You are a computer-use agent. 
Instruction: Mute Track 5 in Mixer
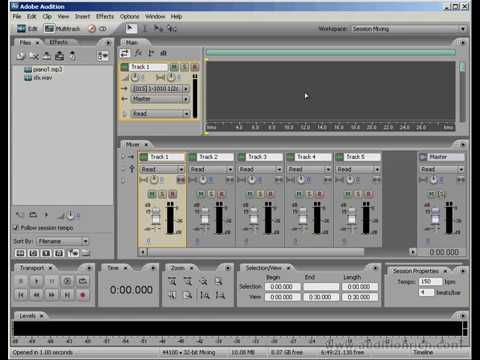coord(348,194)
